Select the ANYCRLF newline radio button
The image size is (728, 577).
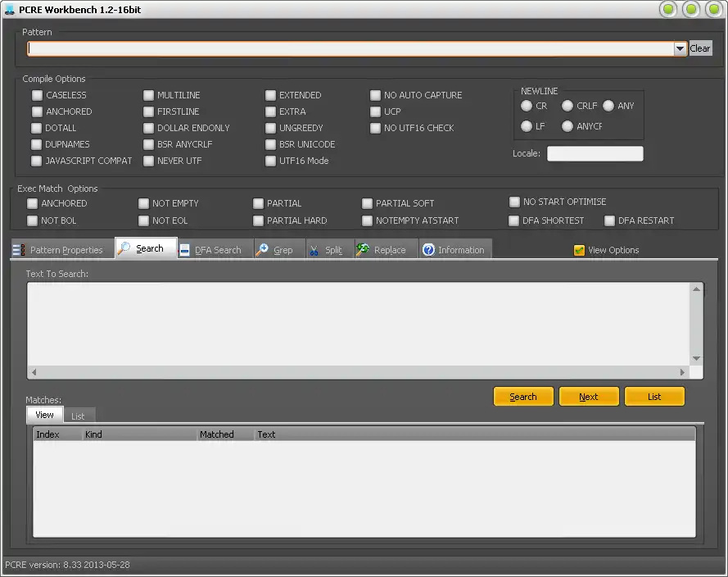pyautogui.click(x=567, y=126)
